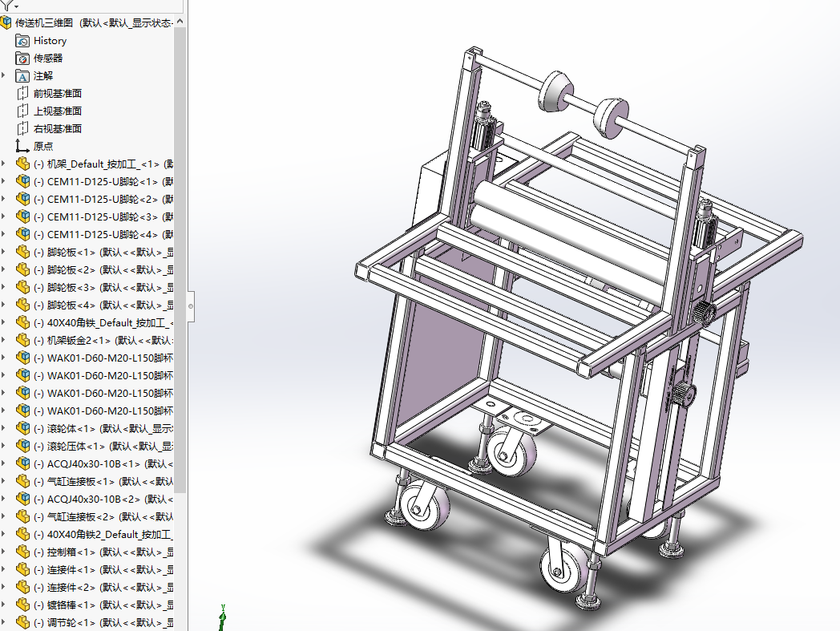
Task: Click the 传感器 sensors folder icon
Action: click(22, 59)
